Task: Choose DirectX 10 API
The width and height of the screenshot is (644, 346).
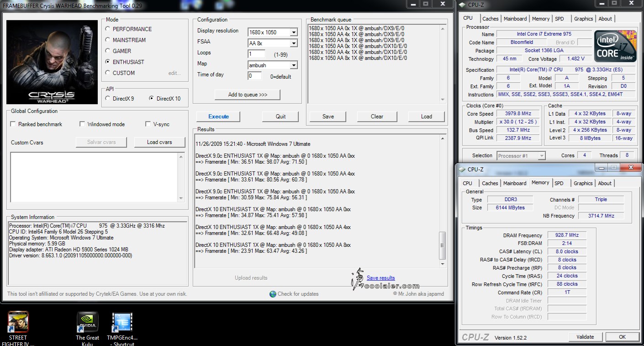Action: coord(152,98)
